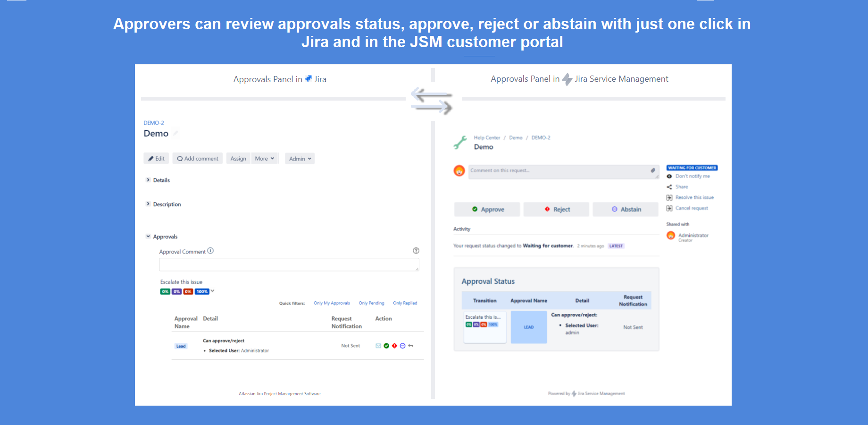Screen dimensions: 868x425
Task: Click the paperclip attachment icon in the comment box
Action: 653,171
